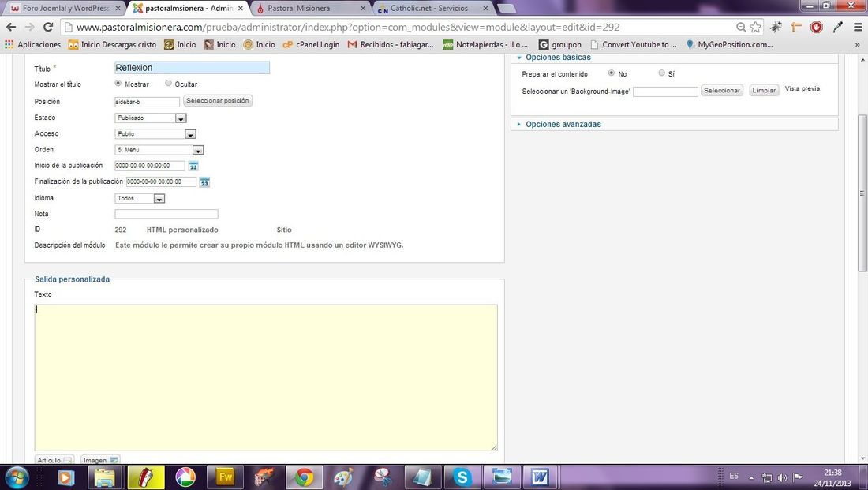Screen dimensions: 868x490
Task: Bookmark this page with the star icon
Action: coord(755,27)
